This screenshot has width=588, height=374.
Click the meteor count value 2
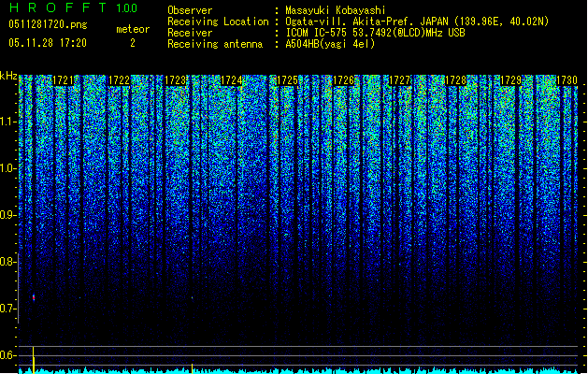pyautogui.click(x=133, y=43)
